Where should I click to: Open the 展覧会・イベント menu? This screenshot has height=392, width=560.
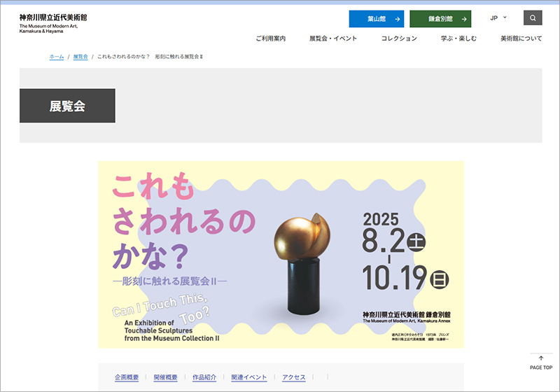[333, 38]
